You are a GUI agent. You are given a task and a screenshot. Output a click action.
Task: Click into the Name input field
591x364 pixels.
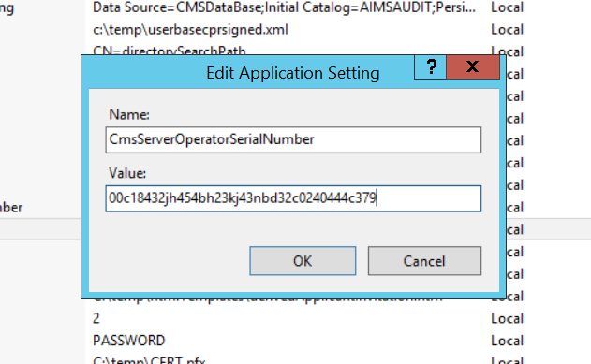point(293,139)
